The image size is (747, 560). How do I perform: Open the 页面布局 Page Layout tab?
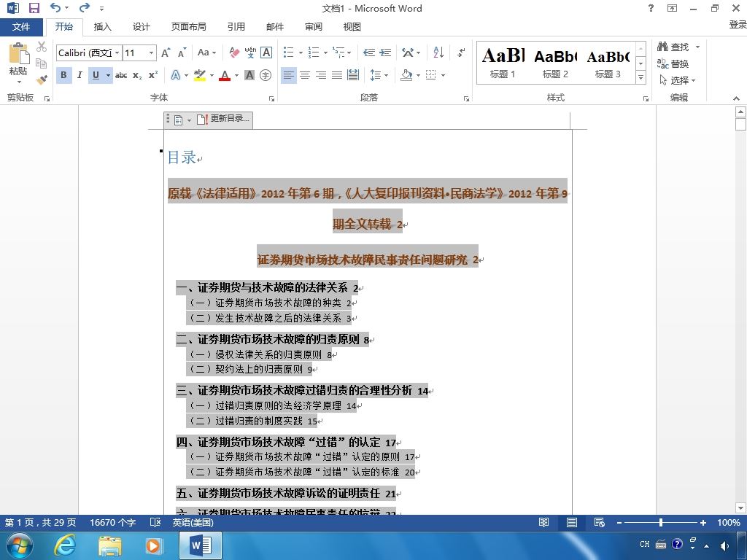coord(189,27)
